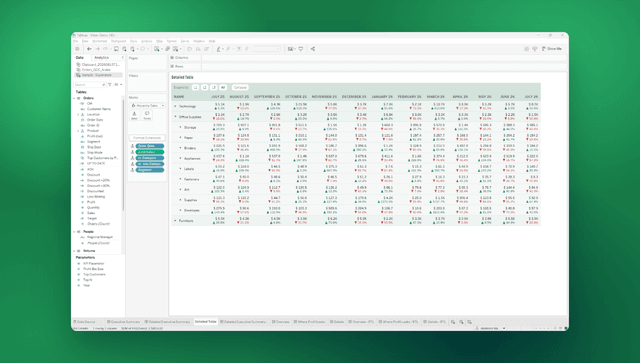The height and width of the screenshot is (363, 640).
Task: Click the New Dashboard icon after the sheet tabs
Action: [461, 322]
